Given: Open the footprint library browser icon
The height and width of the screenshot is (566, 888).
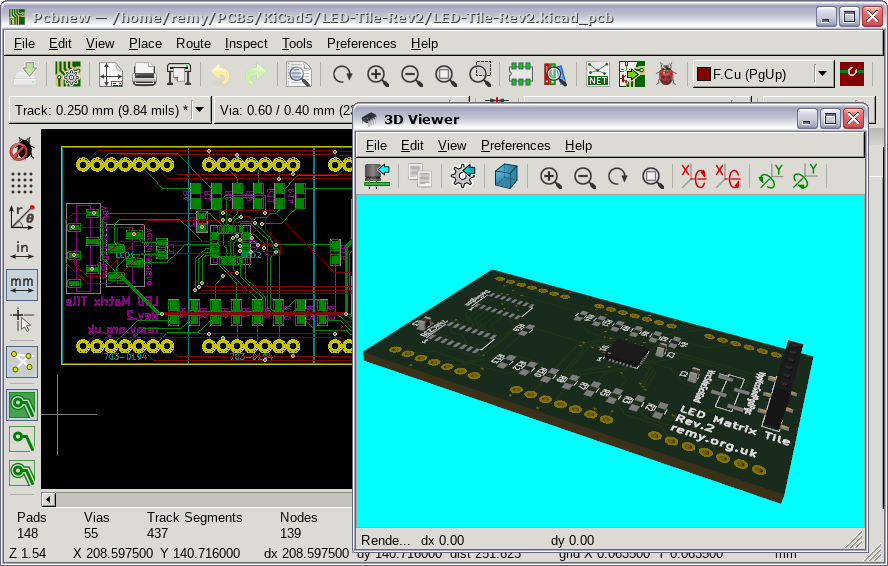Looking at the screenshot, I should pyautogui.click(x=555, y=74).
